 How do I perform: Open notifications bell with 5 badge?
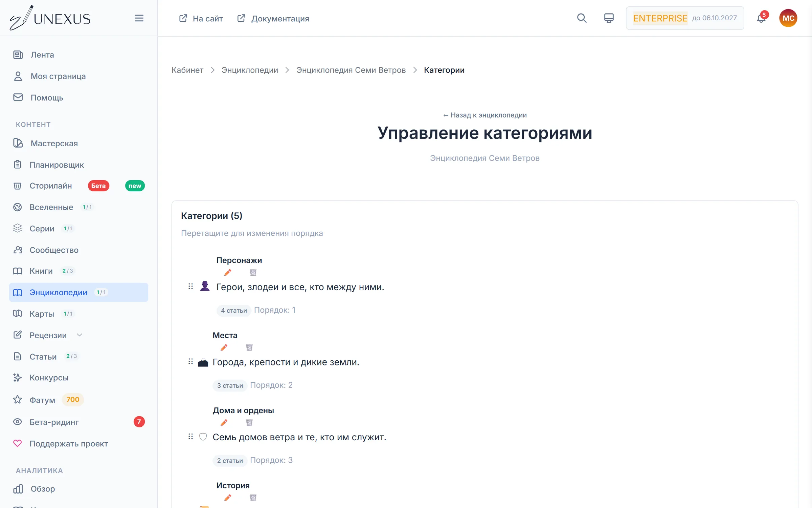click(761, 18)
